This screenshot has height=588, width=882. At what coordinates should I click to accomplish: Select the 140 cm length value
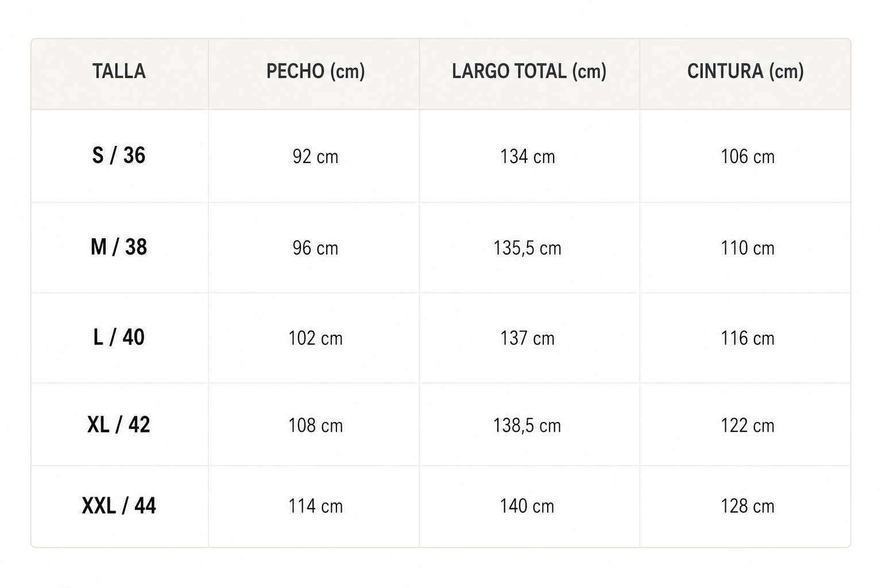[x=527, y=506]
